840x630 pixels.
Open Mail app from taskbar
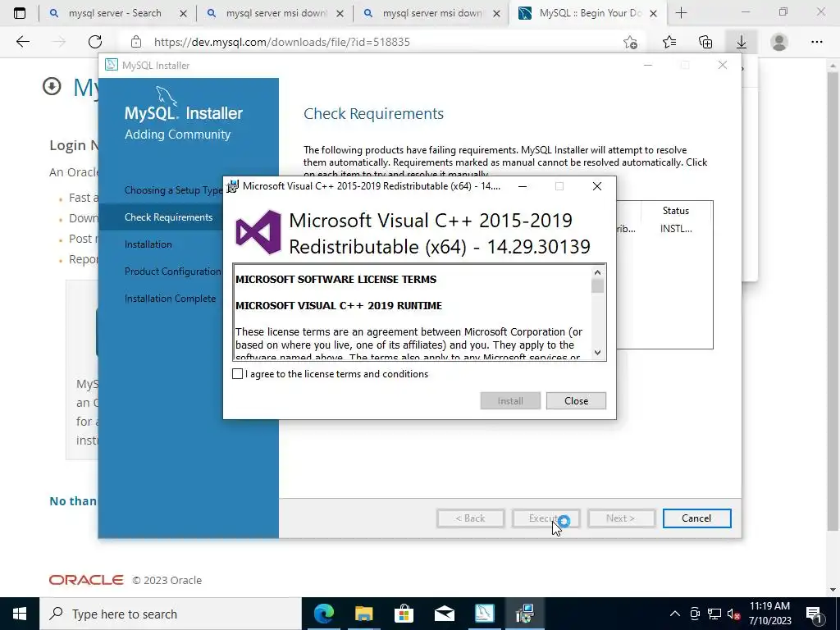(444, 614)
